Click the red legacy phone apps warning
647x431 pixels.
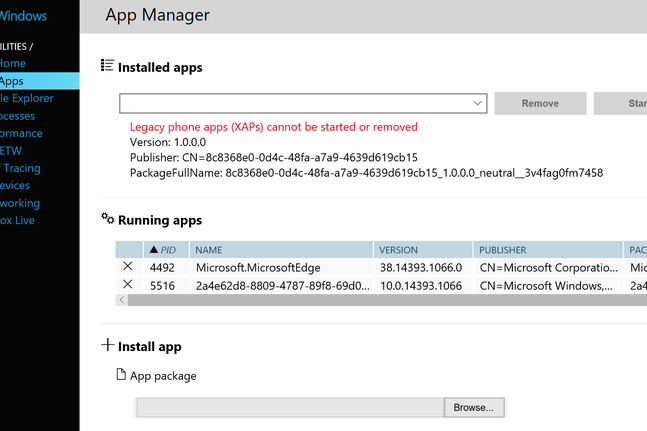pyautogui.click(x=274, y=127)
